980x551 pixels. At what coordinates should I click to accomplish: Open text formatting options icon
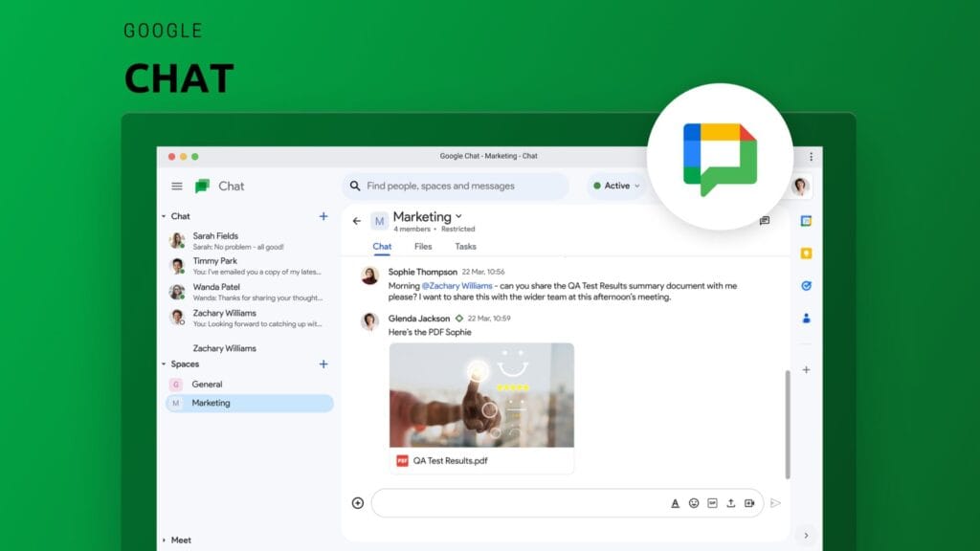click(675, 503)
